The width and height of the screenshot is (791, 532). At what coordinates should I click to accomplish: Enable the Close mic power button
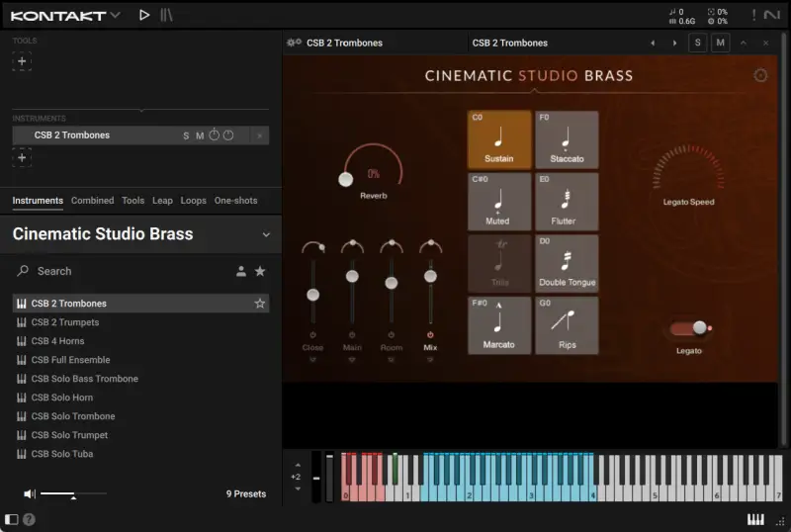(x=312, y=335)
